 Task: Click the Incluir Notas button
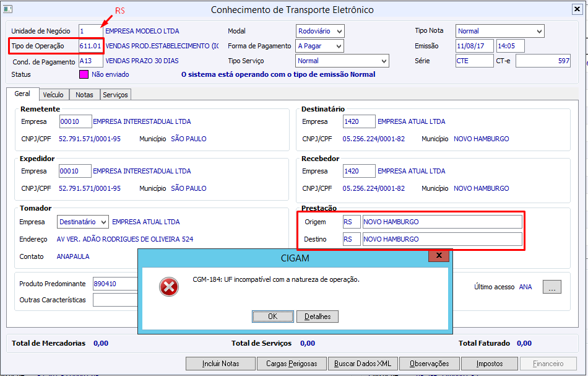tap(220, 364)
